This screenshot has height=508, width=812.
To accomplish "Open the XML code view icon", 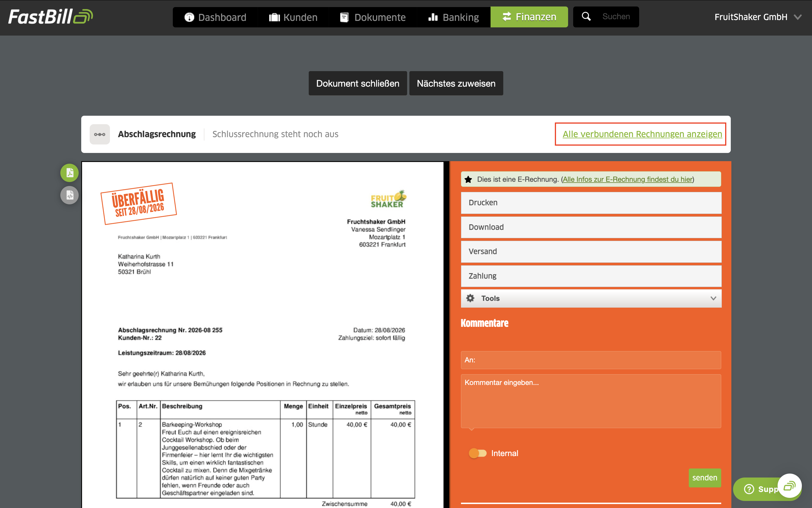I will [x=69, y=195].
